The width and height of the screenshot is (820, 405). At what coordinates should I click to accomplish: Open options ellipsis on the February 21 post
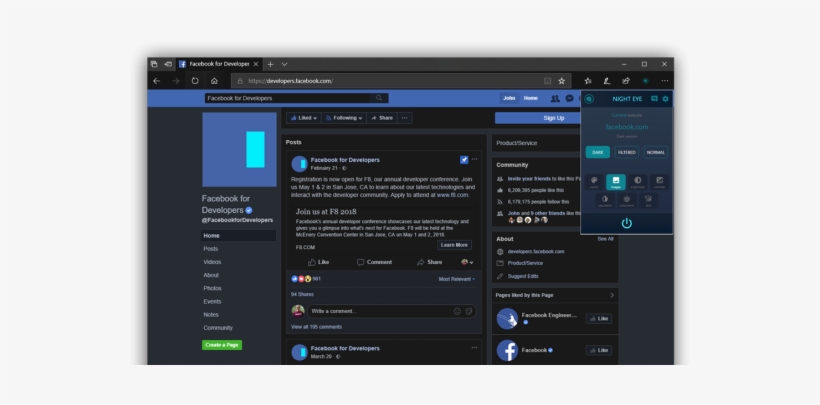474,159
